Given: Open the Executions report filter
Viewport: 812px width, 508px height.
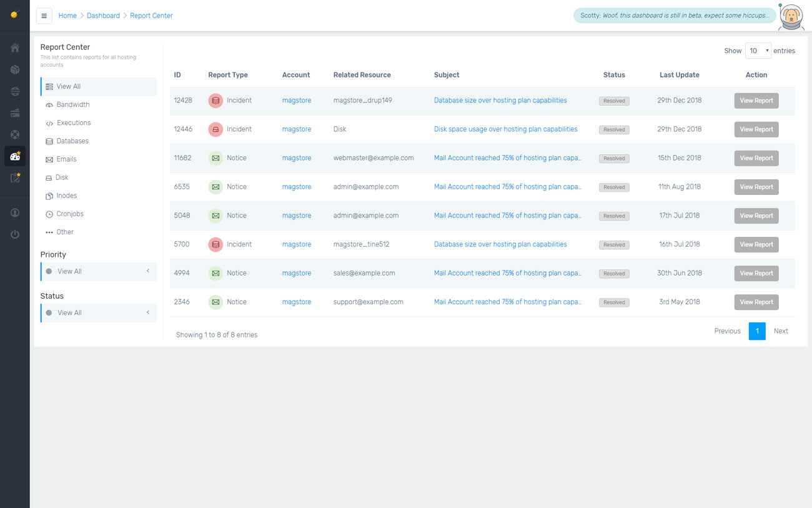Looking at the screenshot, I should coord(74,122).
